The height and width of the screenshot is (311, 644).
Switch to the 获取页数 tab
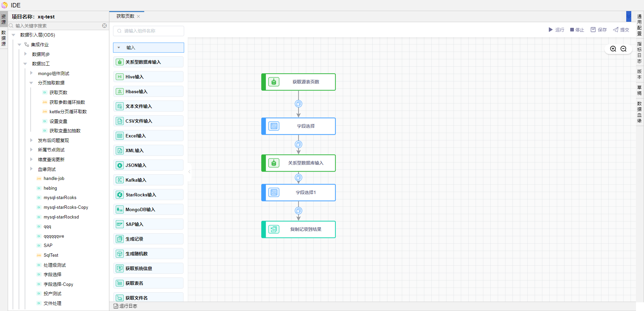point(125,16)
